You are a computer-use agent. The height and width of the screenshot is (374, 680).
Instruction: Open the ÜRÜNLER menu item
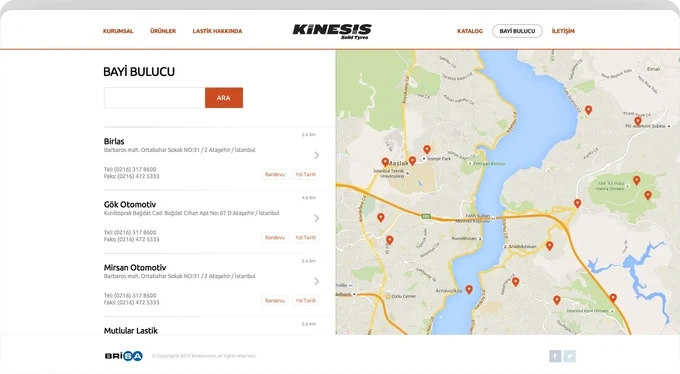[163, 31]
